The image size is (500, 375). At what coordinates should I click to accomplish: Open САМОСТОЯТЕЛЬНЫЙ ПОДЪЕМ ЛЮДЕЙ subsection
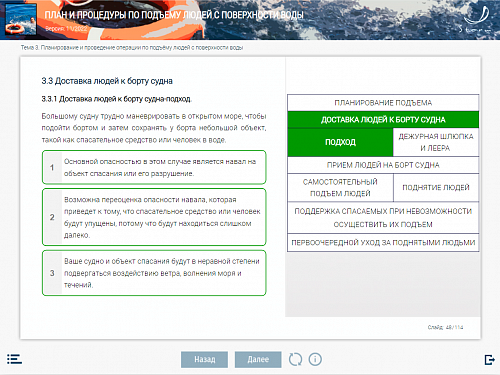[x=340, y=187]
